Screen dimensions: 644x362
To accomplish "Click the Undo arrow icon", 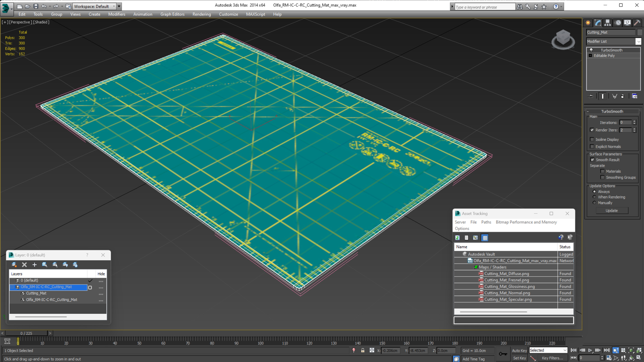I will pos(44,6).
